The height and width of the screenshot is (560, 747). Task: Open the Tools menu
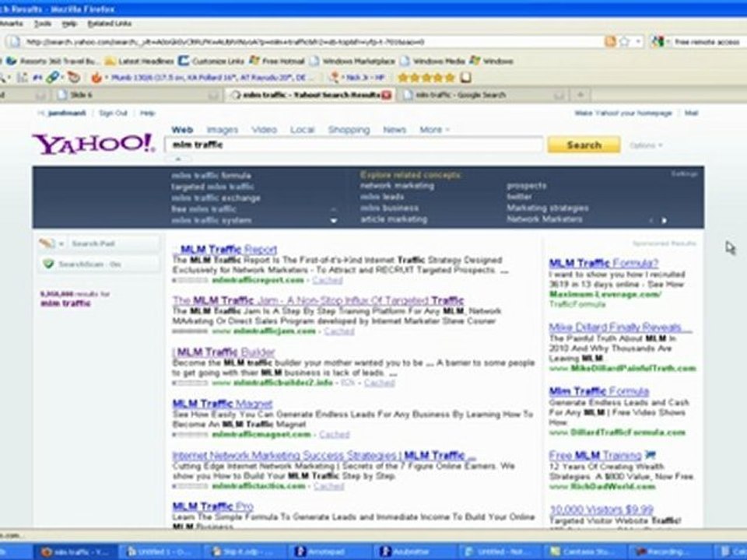(42, 23)
